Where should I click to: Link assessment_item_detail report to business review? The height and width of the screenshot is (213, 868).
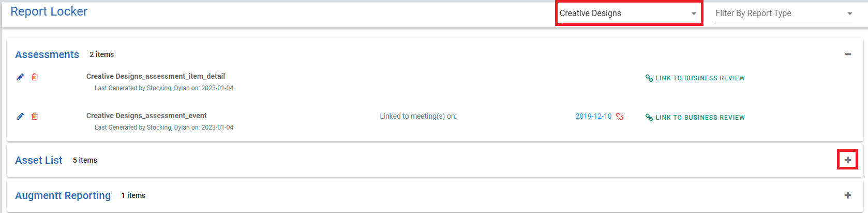pyautogui.click(x=695, y=78)
